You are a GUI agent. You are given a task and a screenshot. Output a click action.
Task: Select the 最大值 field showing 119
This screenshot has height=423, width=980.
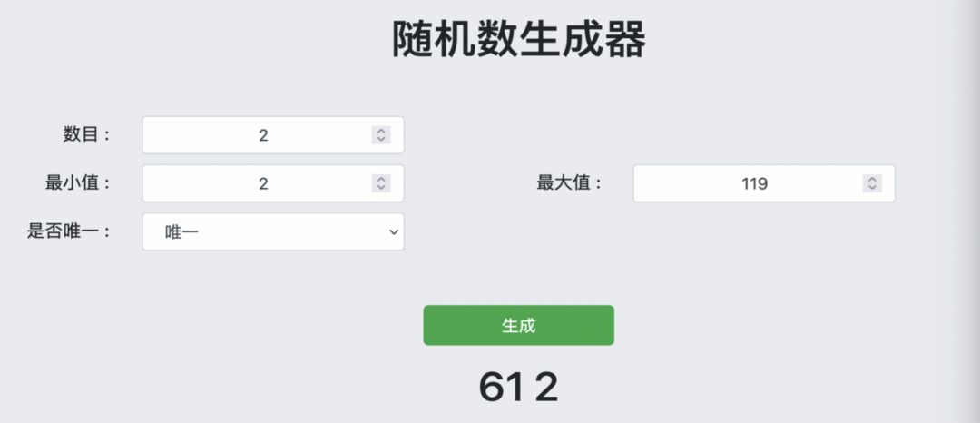click(754, 183)
